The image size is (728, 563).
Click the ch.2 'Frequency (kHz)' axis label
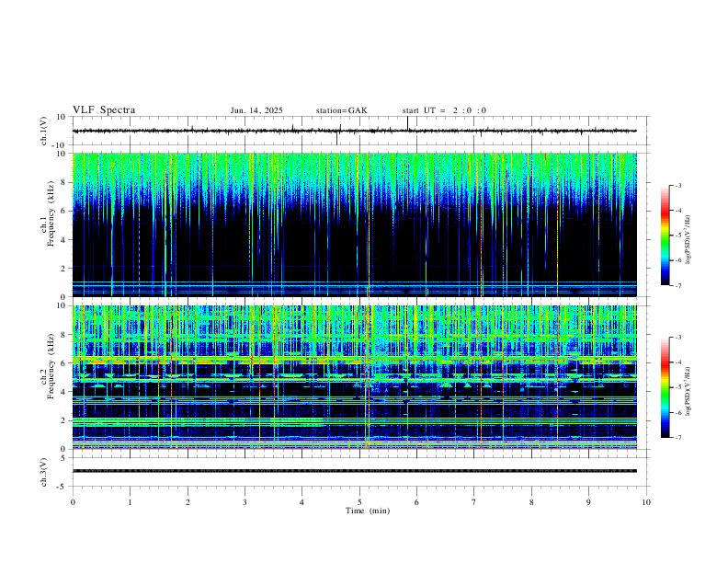[x=51, y=366]
